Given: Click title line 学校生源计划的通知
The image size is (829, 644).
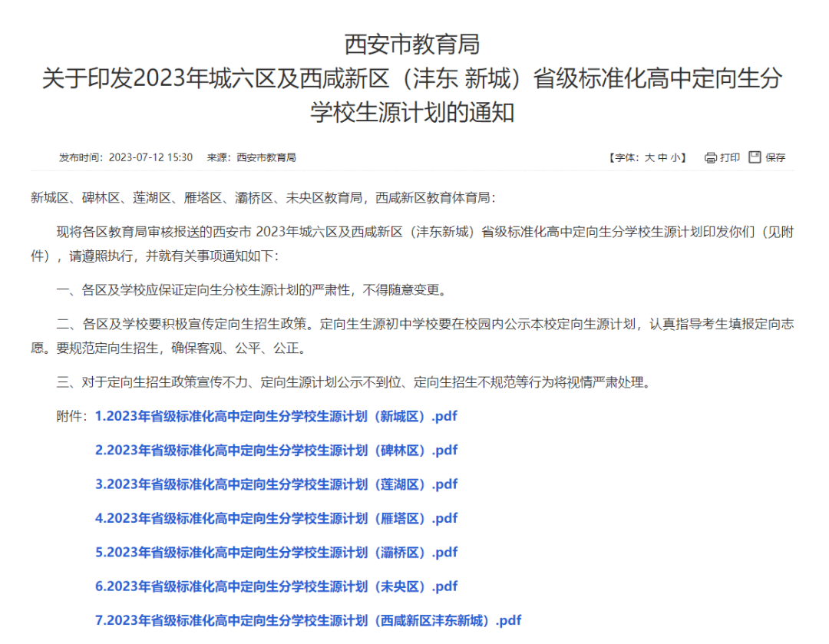Looking at the screenshot, I should click(x=412, y=112).
